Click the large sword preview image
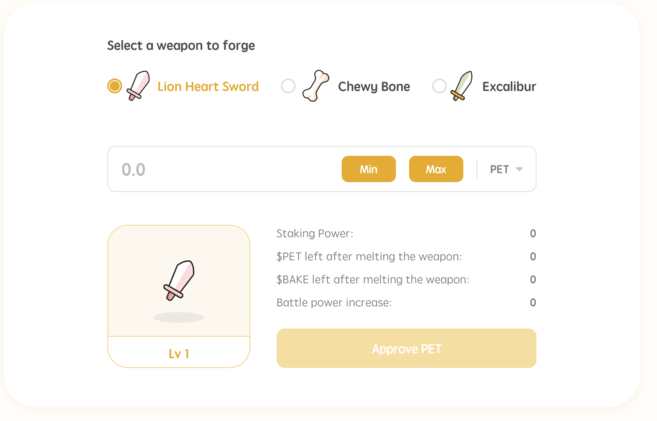The height and width of the screenshot is (421, 657). click(x=179, y=281)
